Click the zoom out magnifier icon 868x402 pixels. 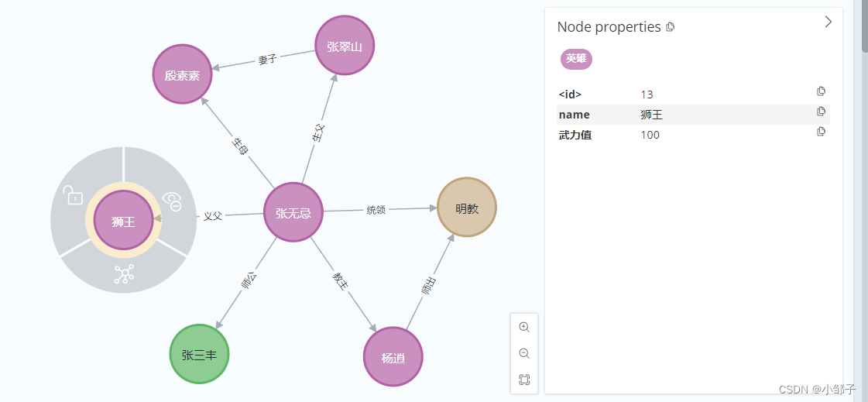(x=524, y=354)
